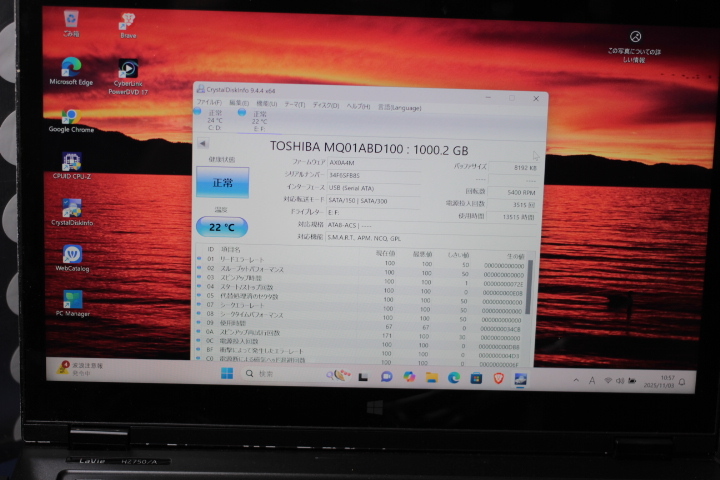Viewport: 720px width, 480px height.
Task: Click the S.M.A.R.T. list vertical scrollbar
Action: point(529,287)
